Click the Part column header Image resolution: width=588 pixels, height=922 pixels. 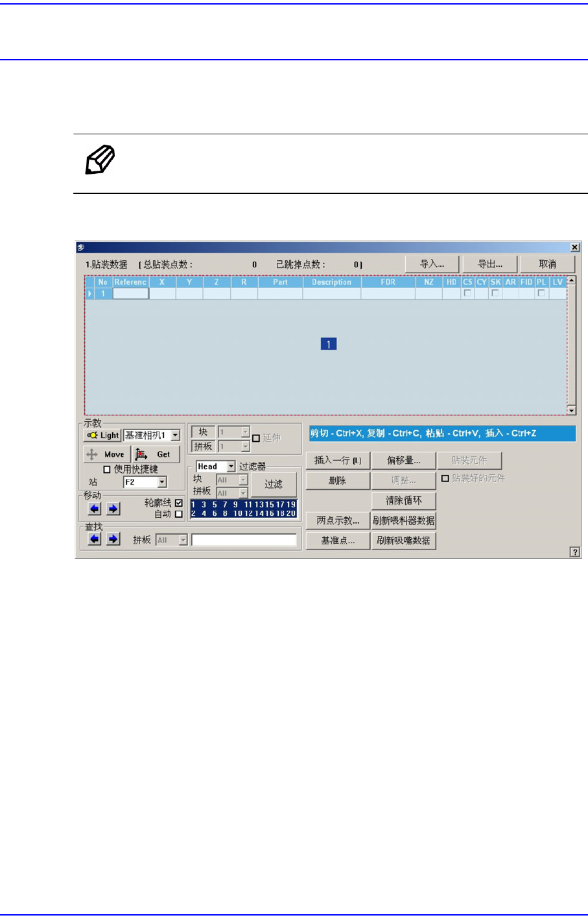coord(280,282)
